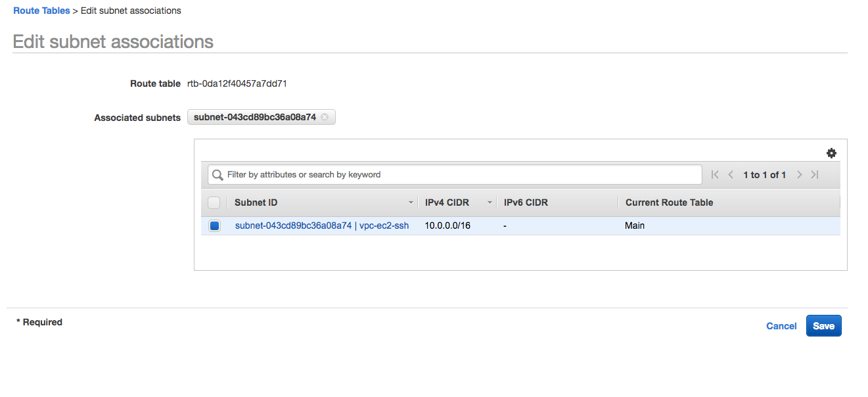Go to previous page of results

(x=731, y=175)
